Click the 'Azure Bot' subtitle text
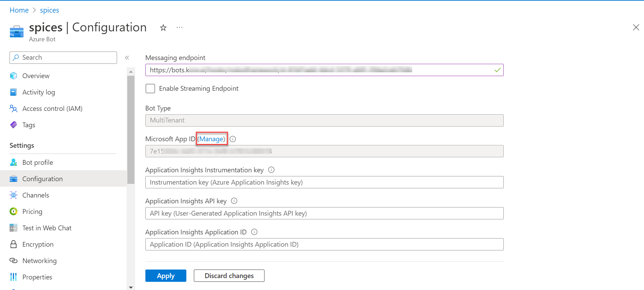 coord(42,39)
